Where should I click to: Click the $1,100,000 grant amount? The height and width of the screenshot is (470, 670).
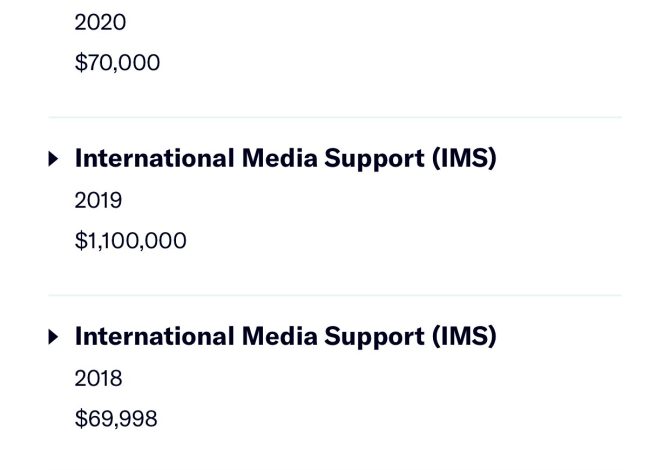[x=131, y=241]
